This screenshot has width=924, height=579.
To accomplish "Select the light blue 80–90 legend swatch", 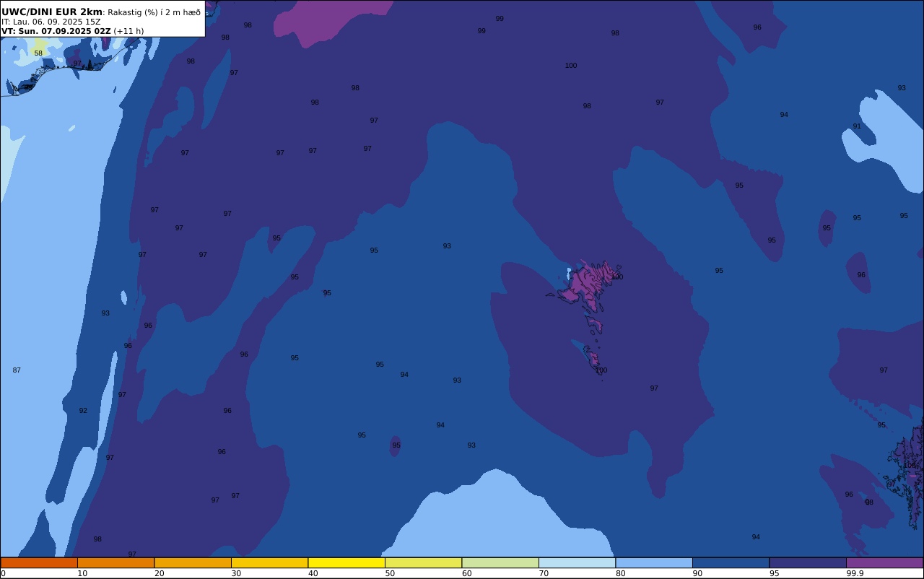I will (654, 562).
